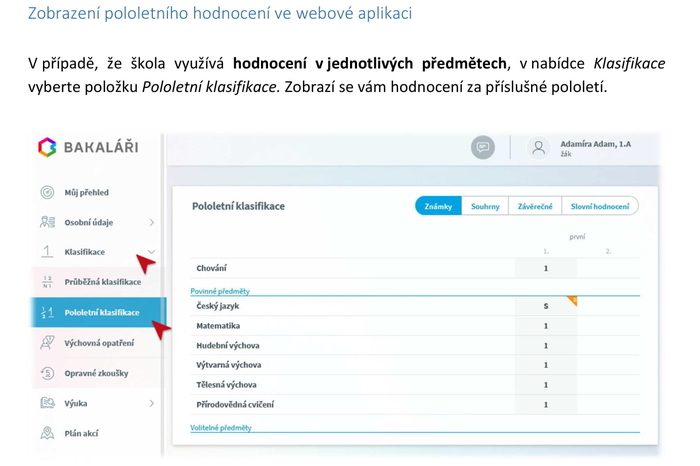Open Výchovná opatření menu item

click(x=99, y=343)
